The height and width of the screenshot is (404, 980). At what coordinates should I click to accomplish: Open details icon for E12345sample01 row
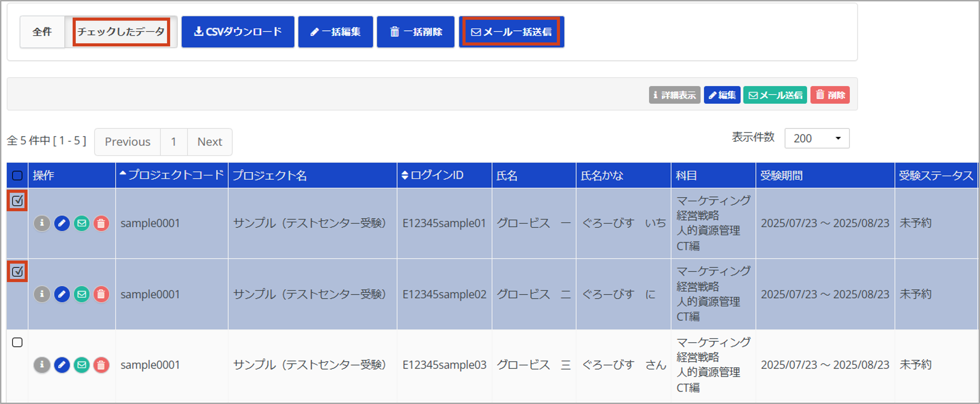[x=42, y=223]
